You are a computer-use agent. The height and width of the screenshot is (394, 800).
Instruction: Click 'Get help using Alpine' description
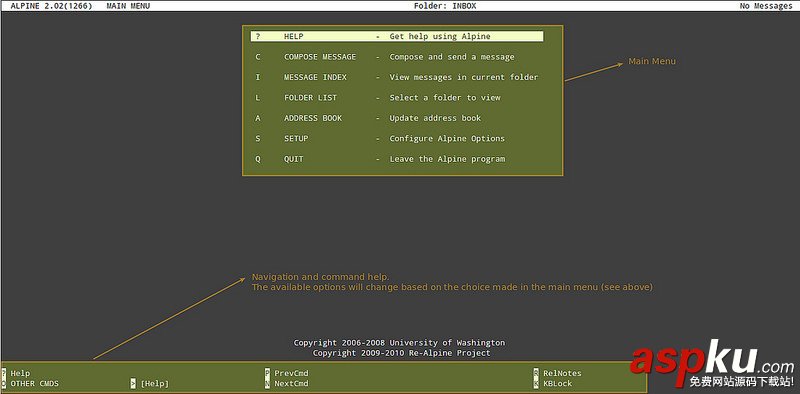(x=440, y=37)
